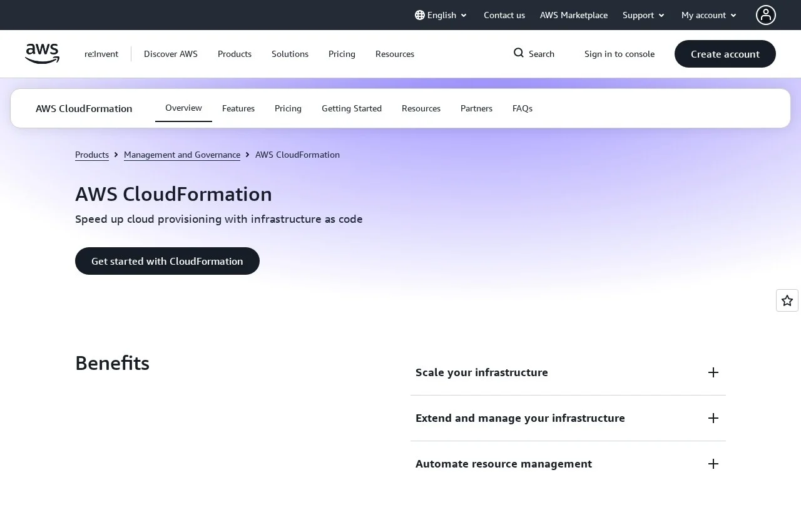This screenshot has height=532, width=801.
Task: Open the Resources tab for CloudFormation
Action: [421, 108]
